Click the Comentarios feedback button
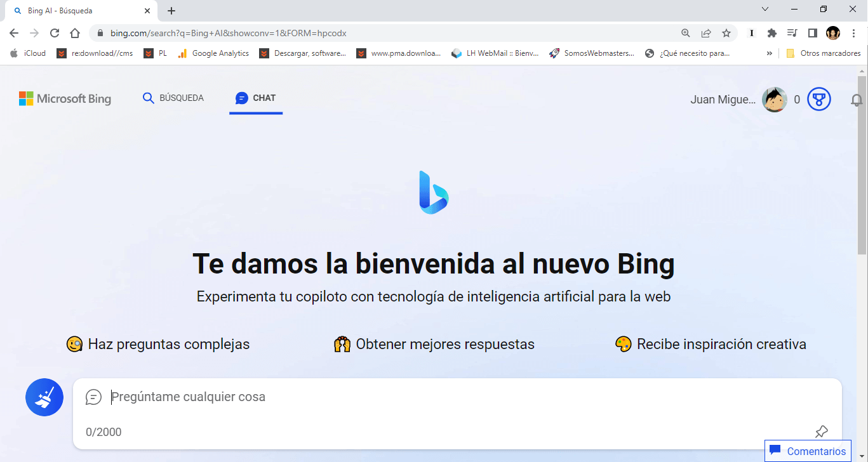This screenshot has width=868, height=462. pos(808,451)
